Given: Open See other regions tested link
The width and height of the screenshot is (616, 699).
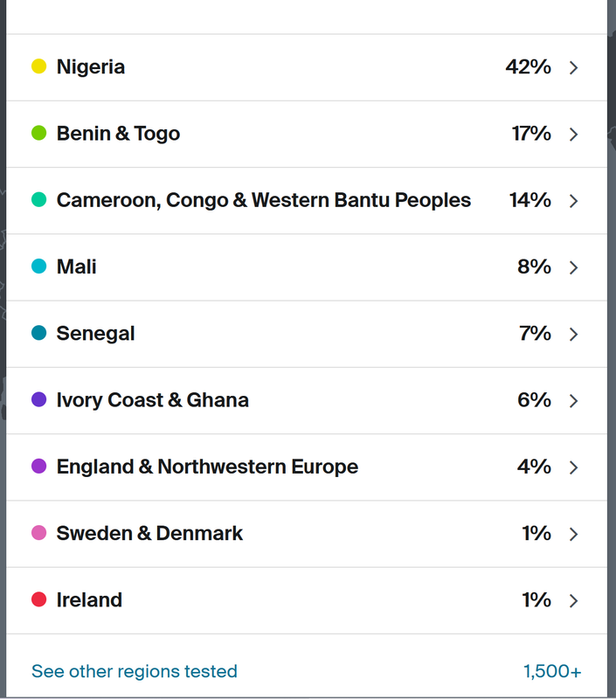Looking at the screenshot, I should [135, 671].
